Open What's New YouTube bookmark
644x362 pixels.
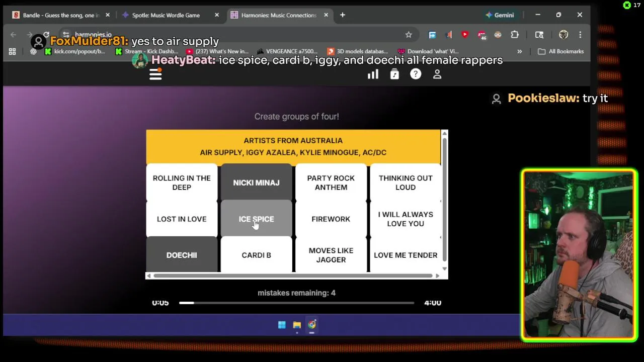[x=217, y=51]
